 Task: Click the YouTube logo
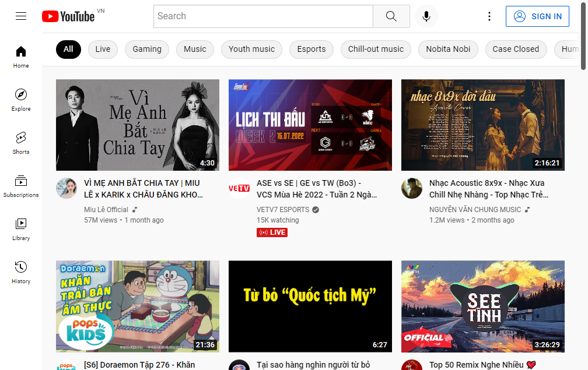coord(68,16)
